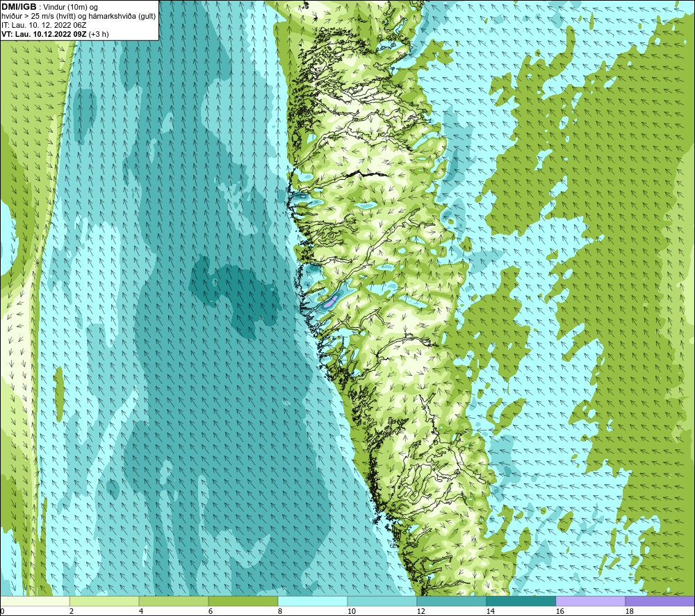Viewport: 695px width, 616px height.
Task: Pick the 10–12 m/s turquoise legend swatch
Action: click(x=382, y=601)
